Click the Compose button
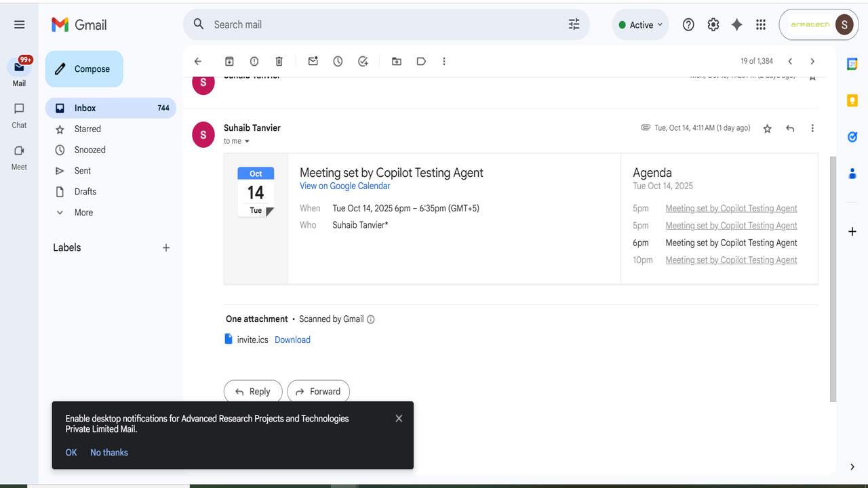The height and width of the screenshot is (488, 868). [x=84, y=69]
